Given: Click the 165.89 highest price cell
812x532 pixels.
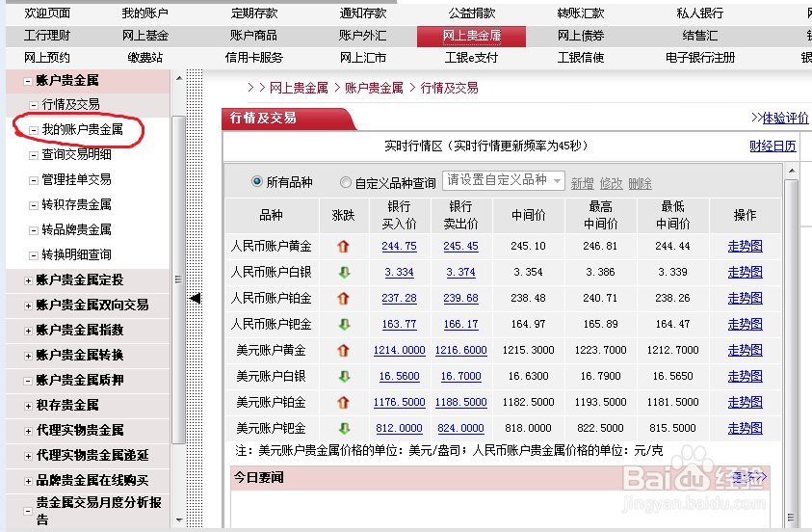Looking at the screenshot, I should pos(600,324).
